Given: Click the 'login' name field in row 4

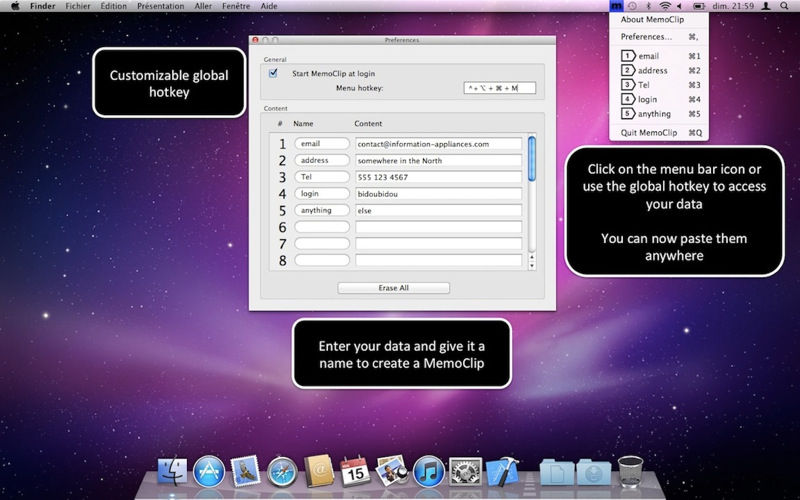Looking at the screenshot, I should click(322, 193).
